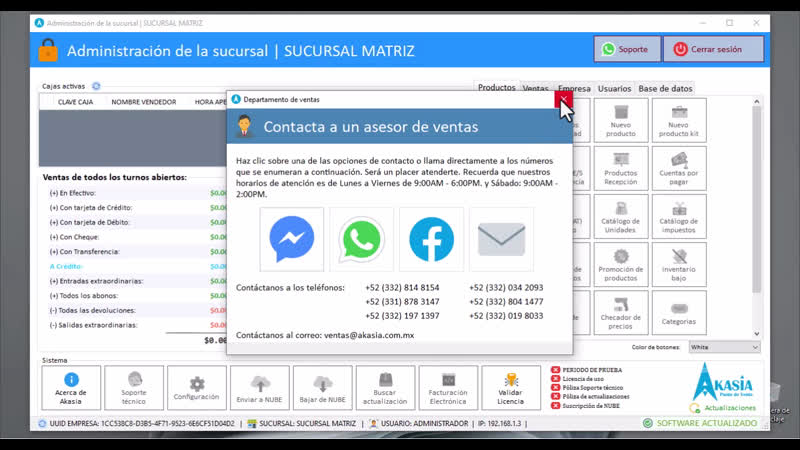Open Productos Recepción
The width and height of the screenshot is (800, 450).
[x=621, y=168]
